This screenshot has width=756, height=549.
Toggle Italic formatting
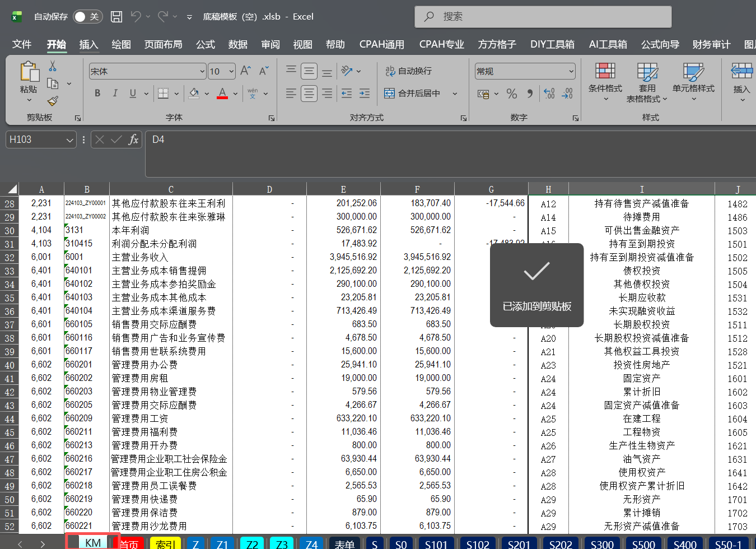(115, 93)
